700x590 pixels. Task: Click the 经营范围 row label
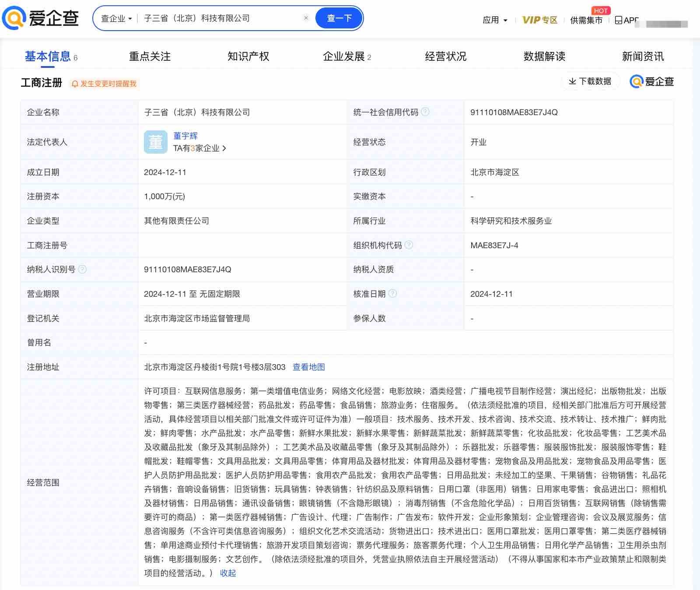(x=43, y=482)
